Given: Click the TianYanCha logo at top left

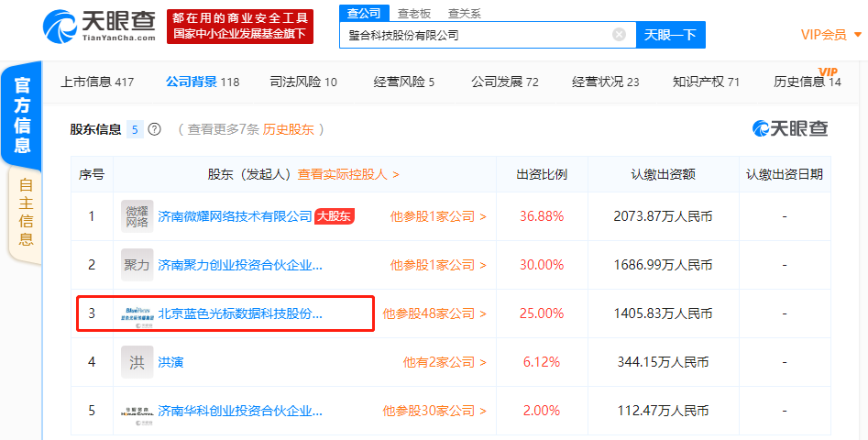Looking at the screenshot, I should coord(100,26).
